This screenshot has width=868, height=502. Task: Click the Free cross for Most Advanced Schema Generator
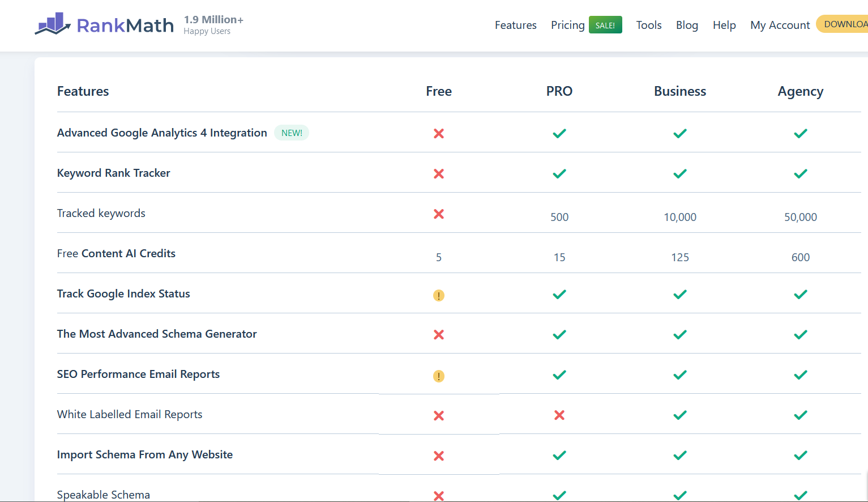point(439,334)
